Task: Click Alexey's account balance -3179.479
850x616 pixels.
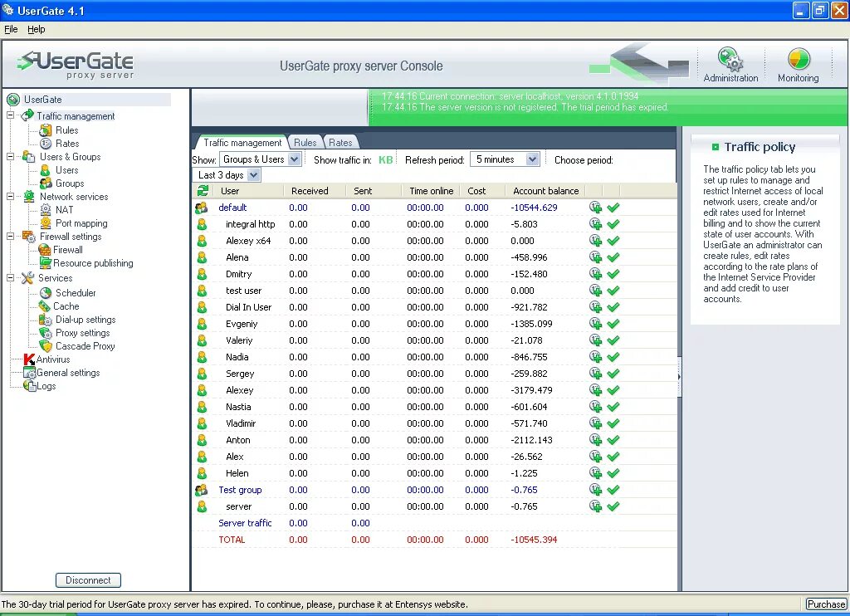Action: point(531,390)
